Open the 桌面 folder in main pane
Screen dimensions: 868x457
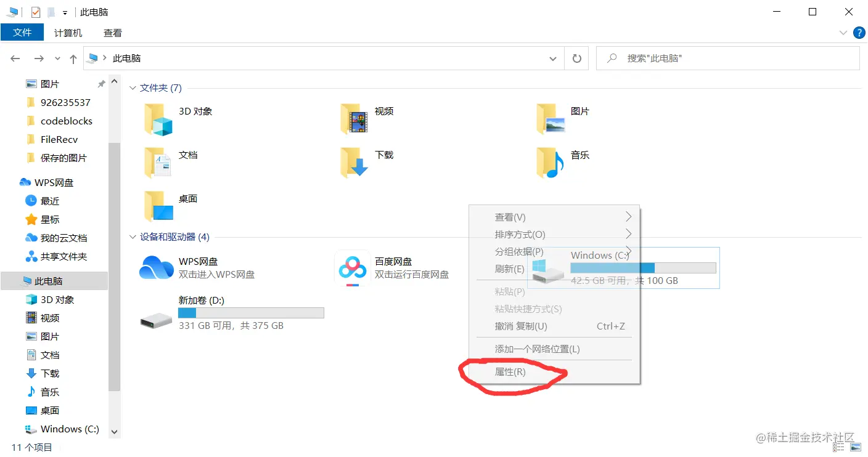pos(158,206)
